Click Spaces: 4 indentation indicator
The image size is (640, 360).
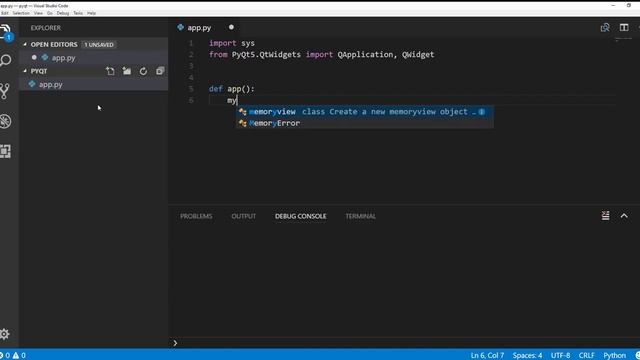click(527, 355)
